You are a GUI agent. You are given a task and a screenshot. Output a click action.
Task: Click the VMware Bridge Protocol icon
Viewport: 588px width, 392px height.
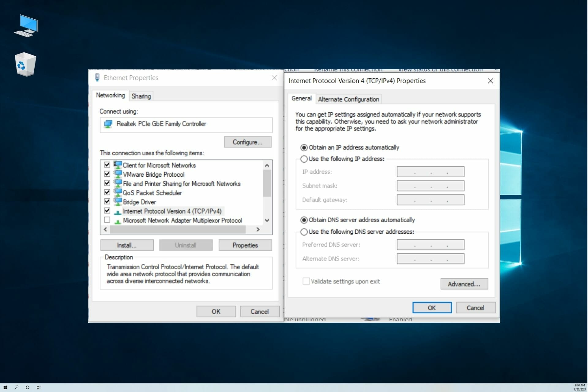(118, 174)
